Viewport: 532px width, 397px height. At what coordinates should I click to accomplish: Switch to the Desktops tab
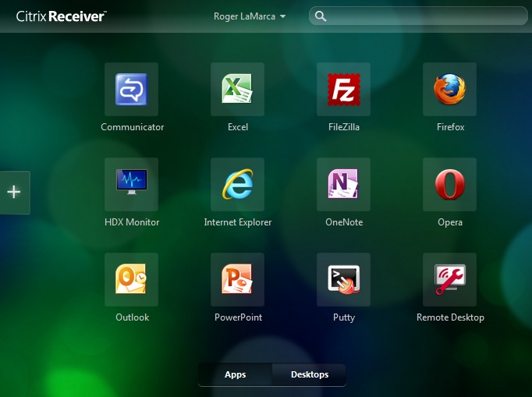coord(309,374)
